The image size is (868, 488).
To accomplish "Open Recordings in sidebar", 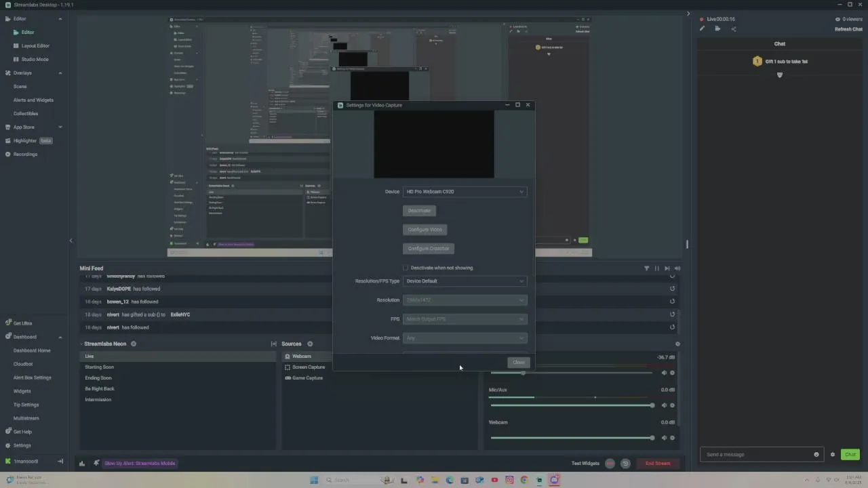I will pos(25,154).
